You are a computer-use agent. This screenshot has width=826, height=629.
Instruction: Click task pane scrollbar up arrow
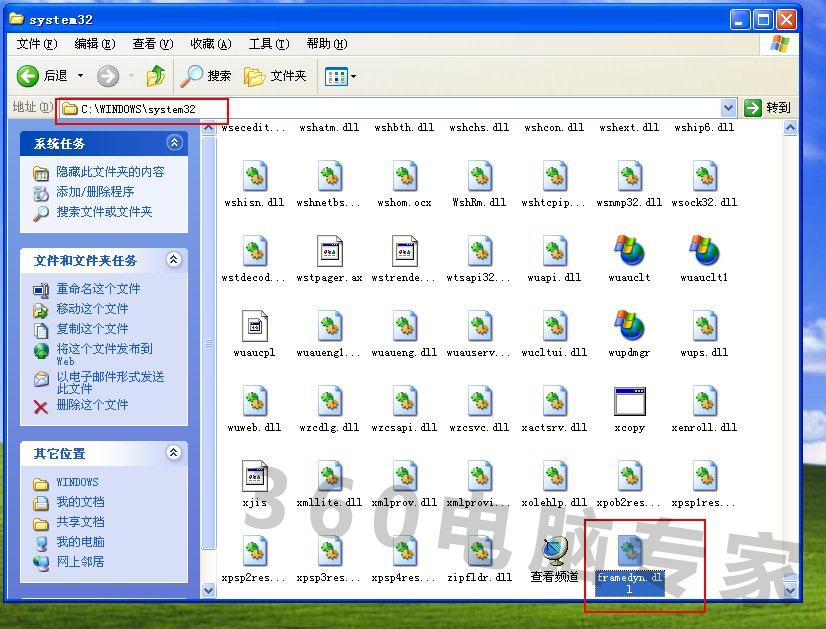click(x=209, y=128)
